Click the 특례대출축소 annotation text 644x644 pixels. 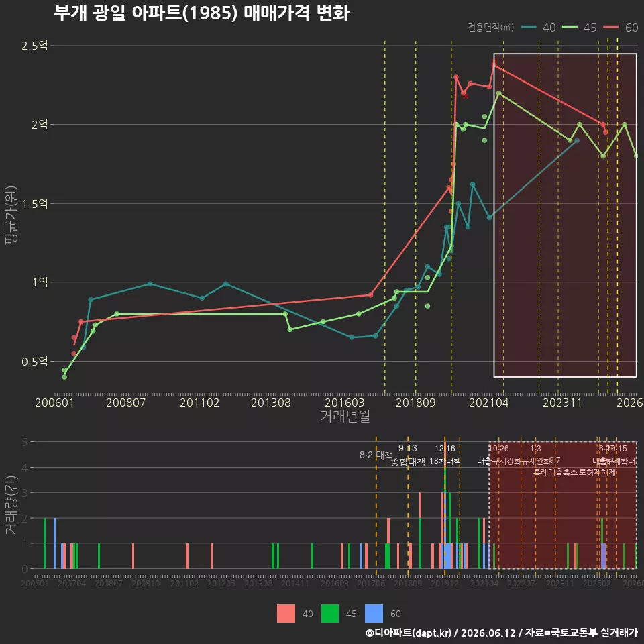click(x=555, y=472)
